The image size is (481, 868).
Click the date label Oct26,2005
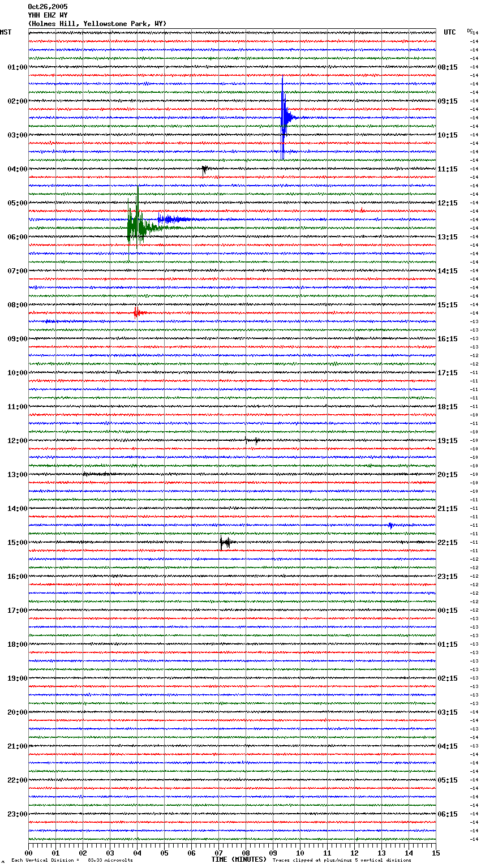coord(48,7)
